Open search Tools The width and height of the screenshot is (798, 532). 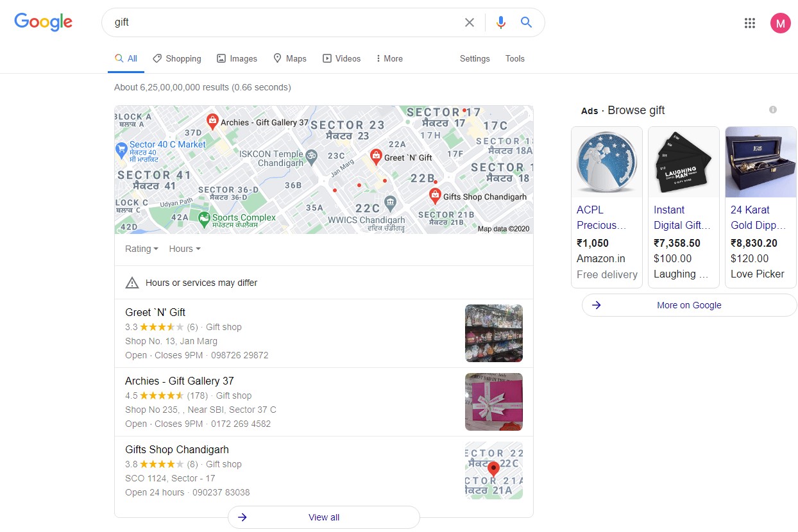pyautogui.click(x=515, y=58)
